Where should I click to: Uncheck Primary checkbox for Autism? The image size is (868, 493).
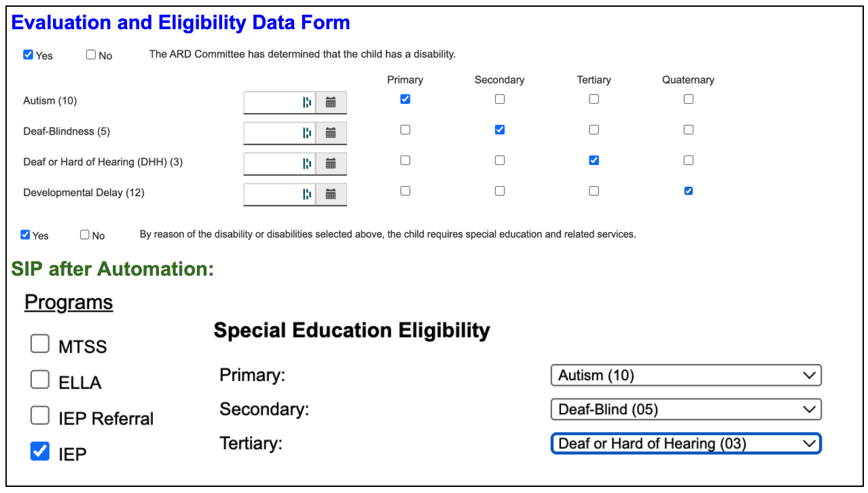click(405, 99)
